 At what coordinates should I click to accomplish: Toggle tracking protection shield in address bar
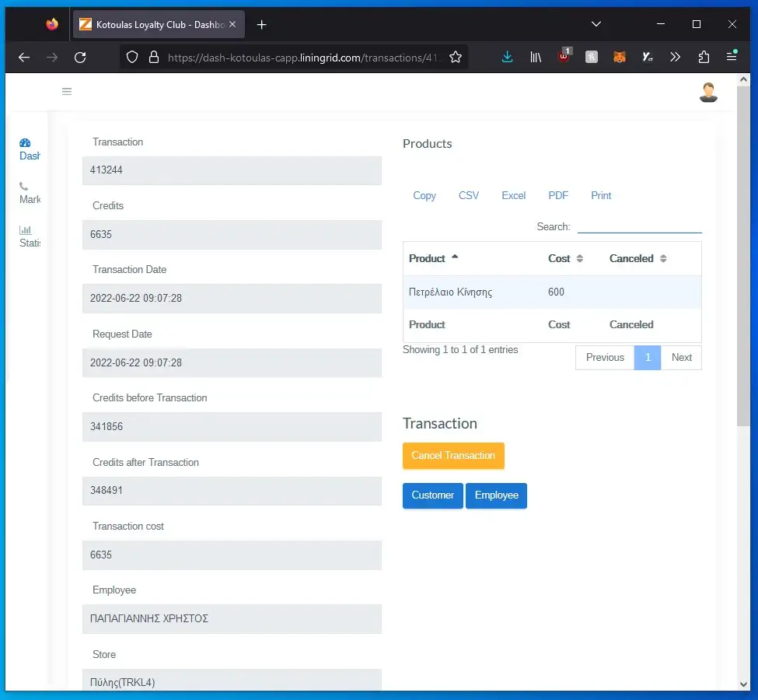[132, 57]
